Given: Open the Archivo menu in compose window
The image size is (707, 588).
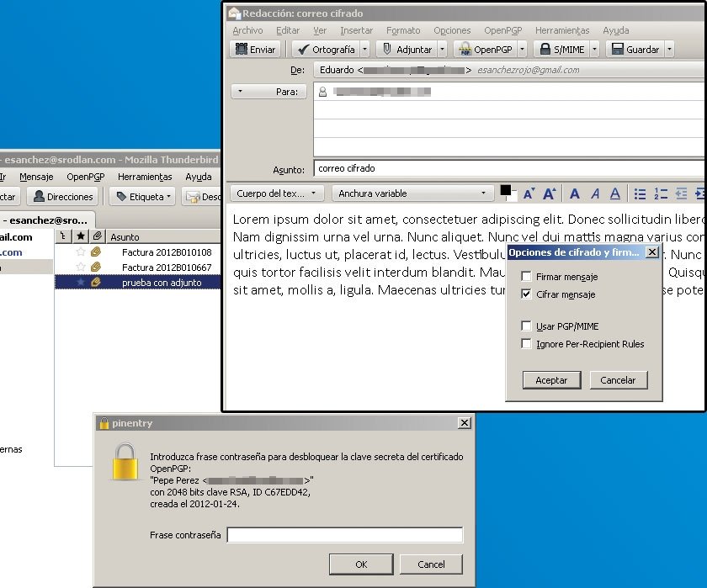Looking at the screenshot, I should tap(247, 30).
